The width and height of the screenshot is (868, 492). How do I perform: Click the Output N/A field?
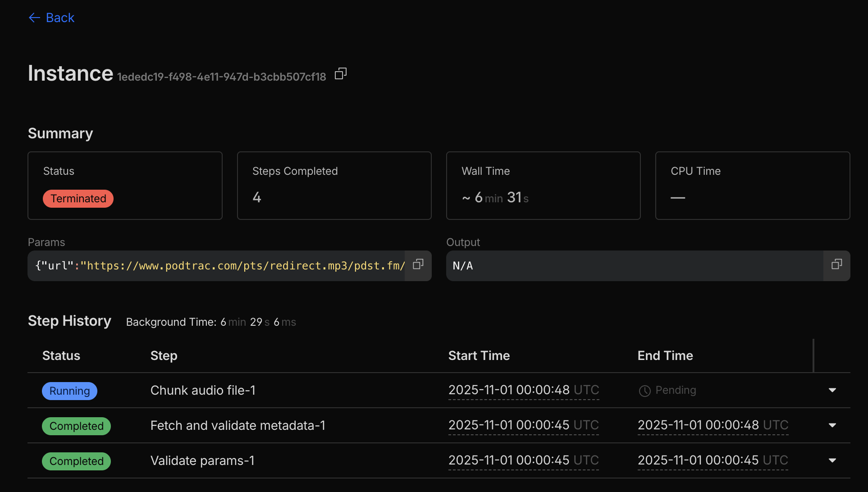click(634, 266)
